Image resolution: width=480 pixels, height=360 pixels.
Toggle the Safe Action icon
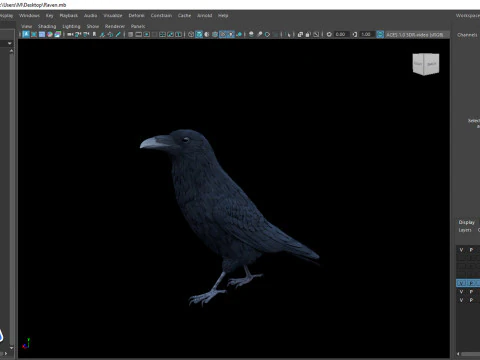pos(170,34)
